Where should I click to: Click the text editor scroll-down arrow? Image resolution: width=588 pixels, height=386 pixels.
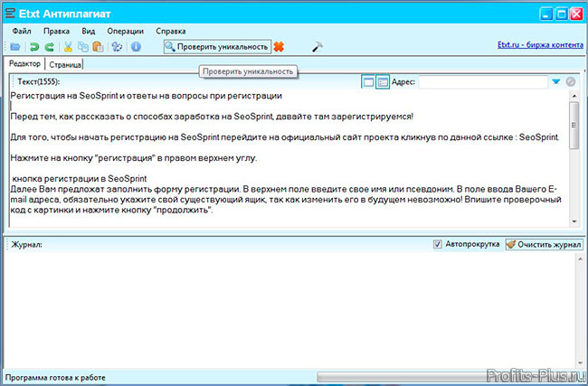(x=574, y=221)
